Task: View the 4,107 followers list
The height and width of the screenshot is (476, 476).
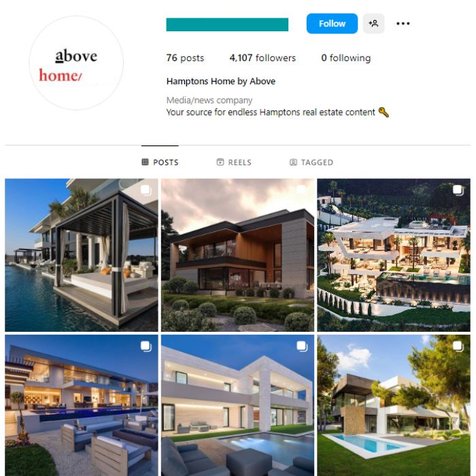Action: (x=262, y=58)
